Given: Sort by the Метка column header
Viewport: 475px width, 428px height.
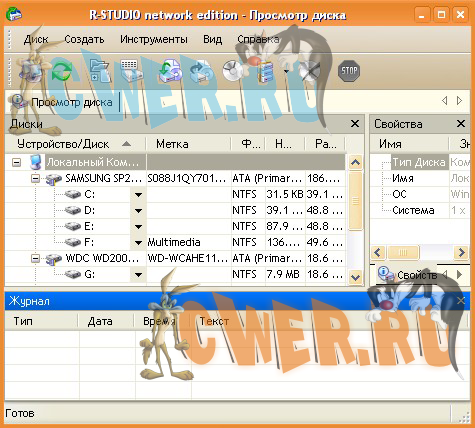Looking at the screenshot, I should pos(188,144).
